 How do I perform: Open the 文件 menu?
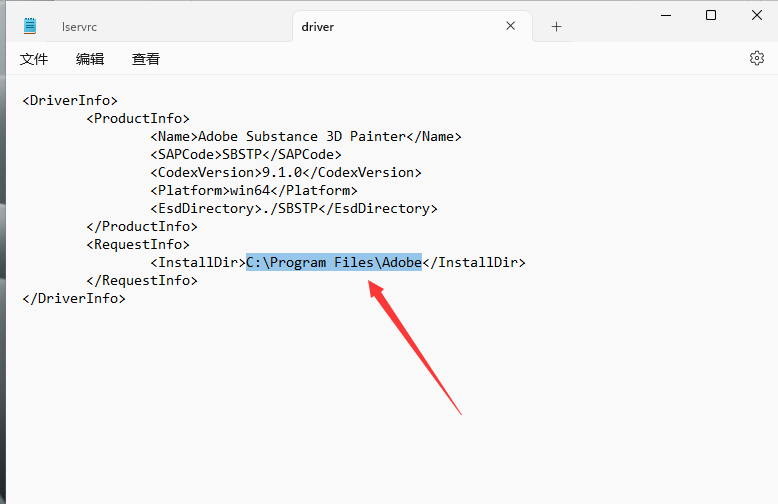34,59
